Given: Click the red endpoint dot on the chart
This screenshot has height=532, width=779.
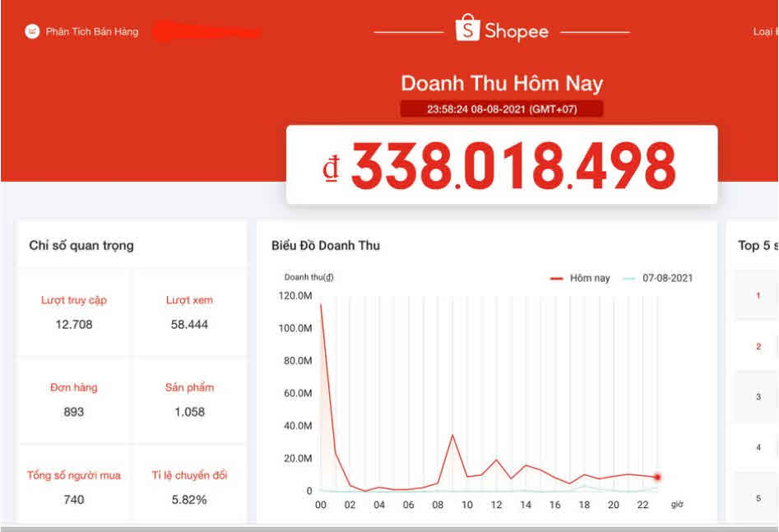Looking at the screenshot, I should pos(657,477).
